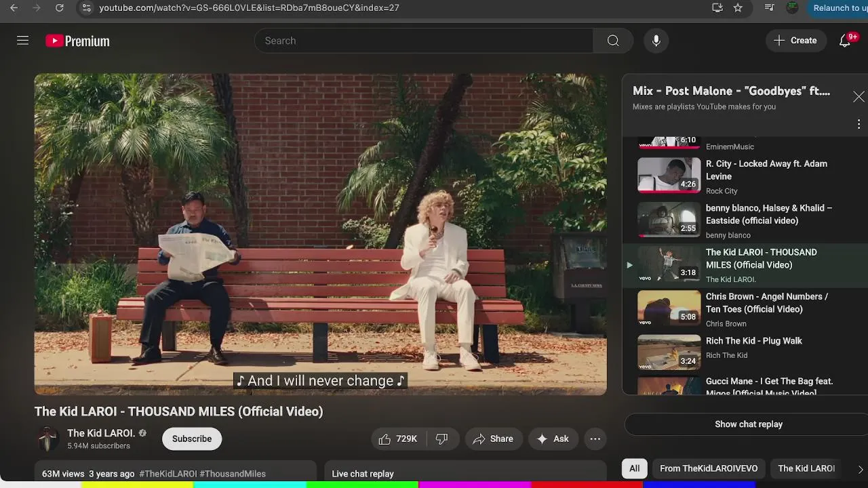This screenshot has width=868, height=488.
Task: Go back in browser history
Action: (14, 8)
